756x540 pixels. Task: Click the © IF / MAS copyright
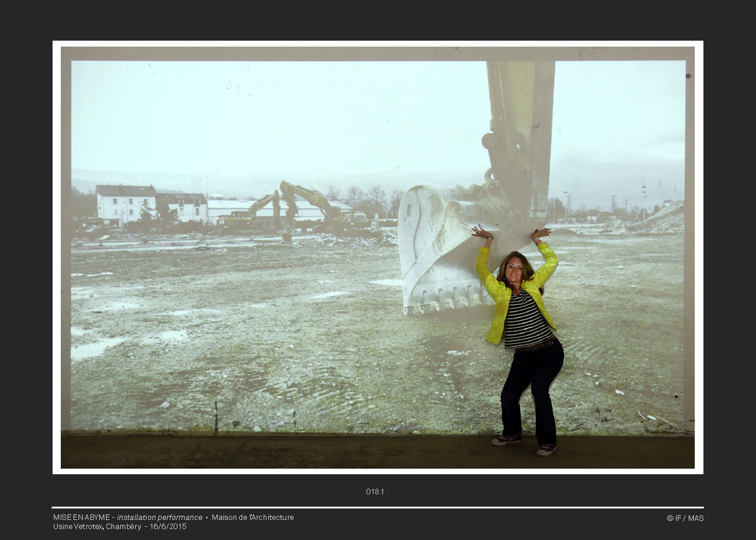(x=685, y=518)
